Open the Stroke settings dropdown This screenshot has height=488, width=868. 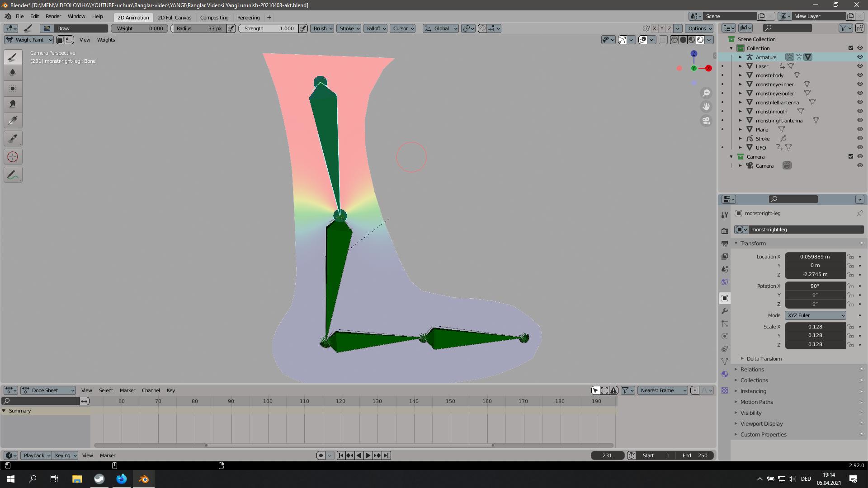(349, 28)
